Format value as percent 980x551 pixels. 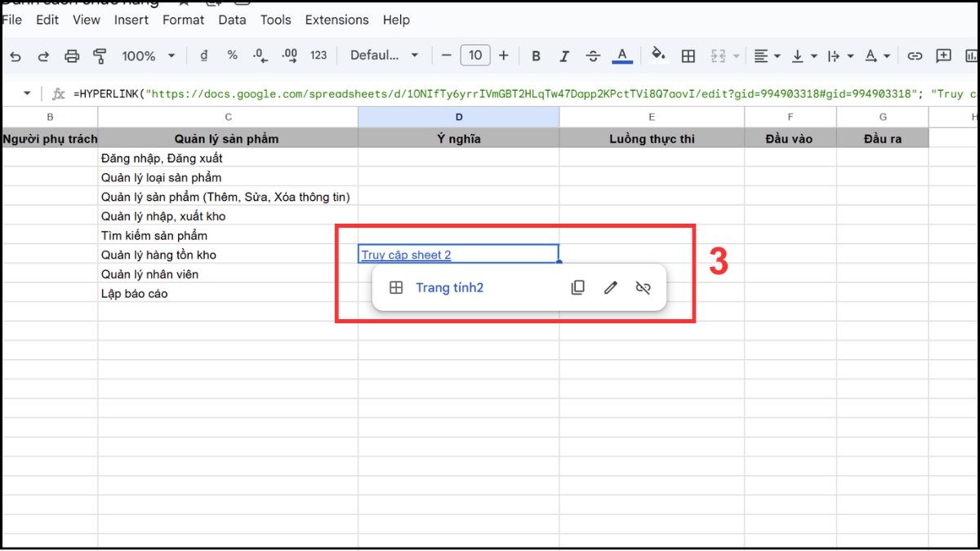[x=232, y=56]
